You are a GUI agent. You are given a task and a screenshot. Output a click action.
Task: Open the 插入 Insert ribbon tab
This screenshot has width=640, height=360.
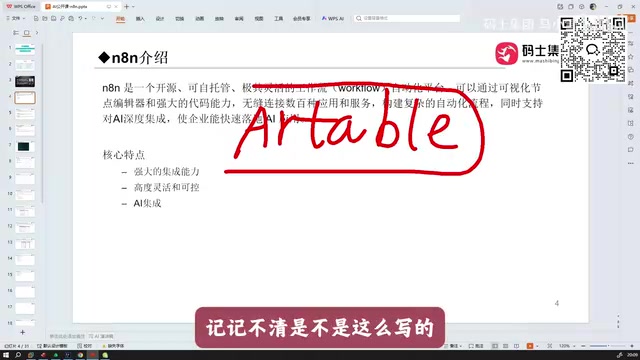pyautogui.click(x=140, y=19)
